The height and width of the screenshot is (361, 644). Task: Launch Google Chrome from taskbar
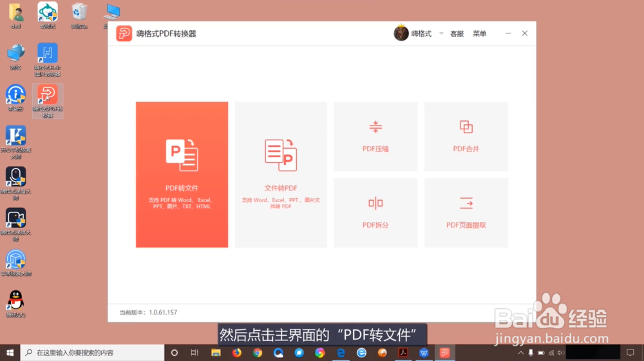pyautogui.click(x=258, y=353)
